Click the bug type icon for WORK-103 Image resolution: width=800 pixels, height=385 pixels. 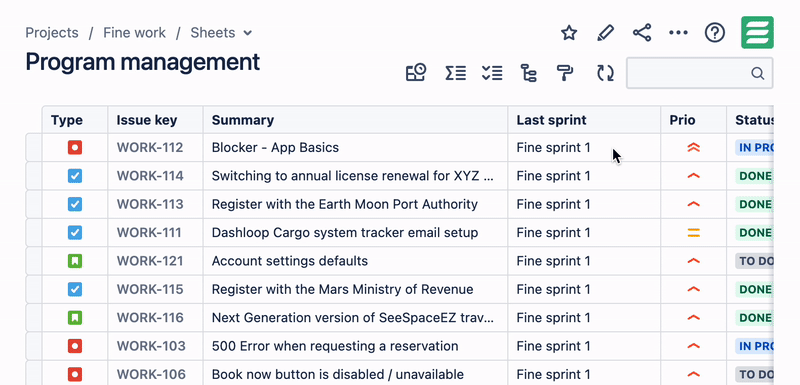tap(75, 346)
